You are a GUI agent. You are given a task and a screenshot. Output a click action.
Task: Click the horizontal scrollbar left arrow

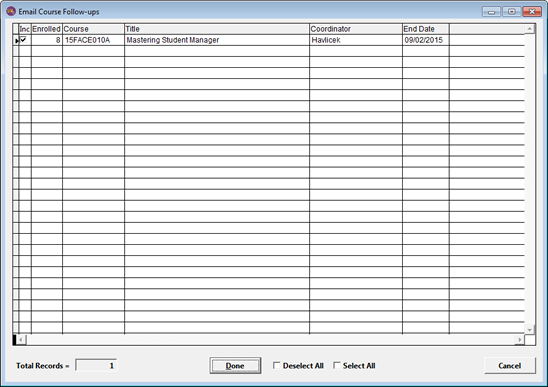(x=21, y=339)
